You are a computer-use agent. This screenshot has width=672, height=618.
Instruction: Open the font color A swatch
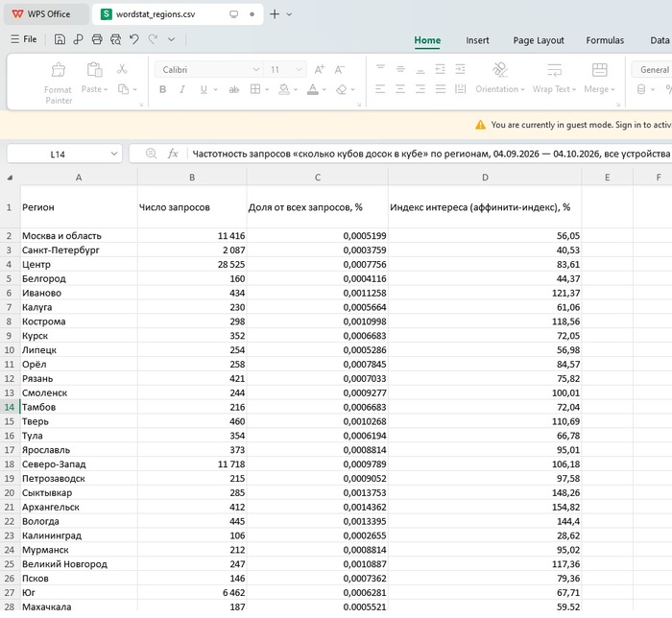coord(313,89)
